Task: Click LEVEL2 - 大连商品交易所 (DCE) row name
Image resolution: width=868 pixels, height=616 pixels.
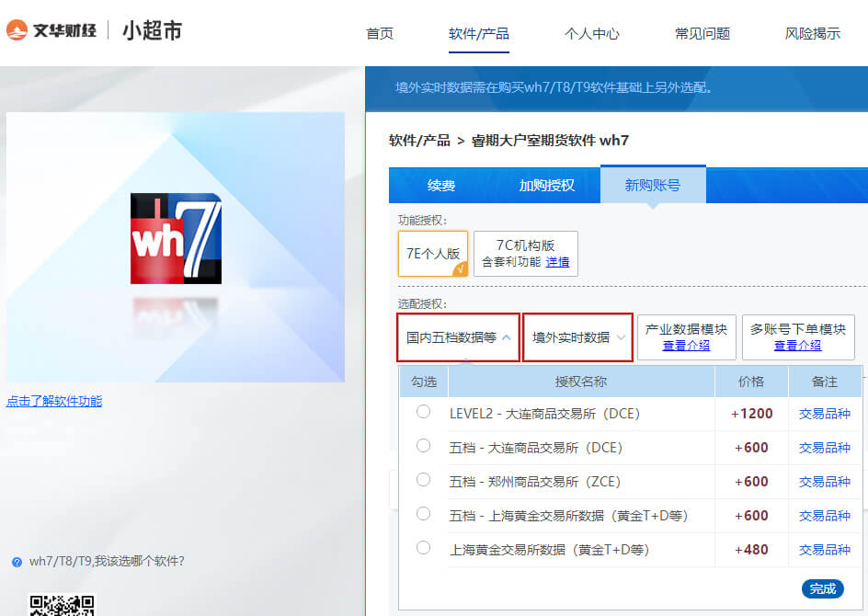Action: coord(544,414)
